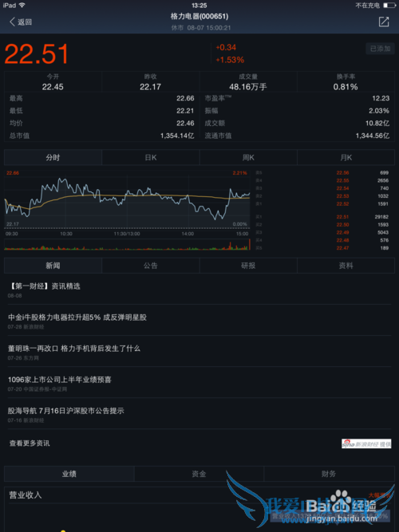This screenshot has width=399, height=532.
Task: Open the 财务 tab
Action: click(329, 474)
